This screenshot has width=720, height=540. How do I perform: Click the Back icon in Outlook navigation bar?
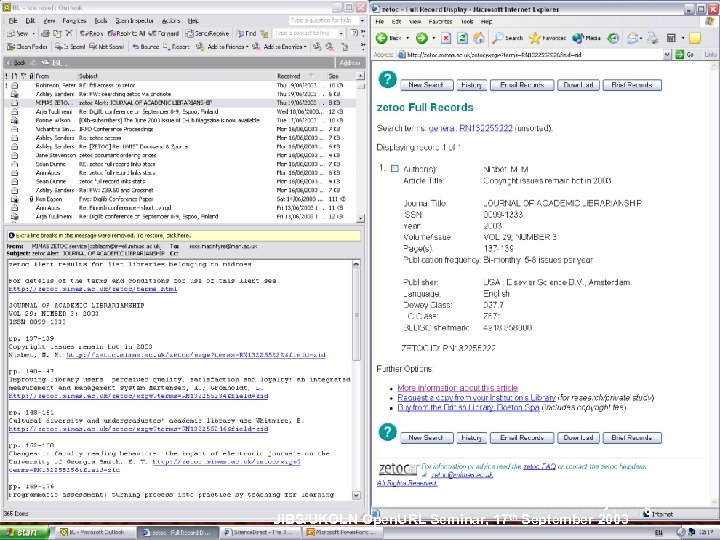tap(15, 62)
